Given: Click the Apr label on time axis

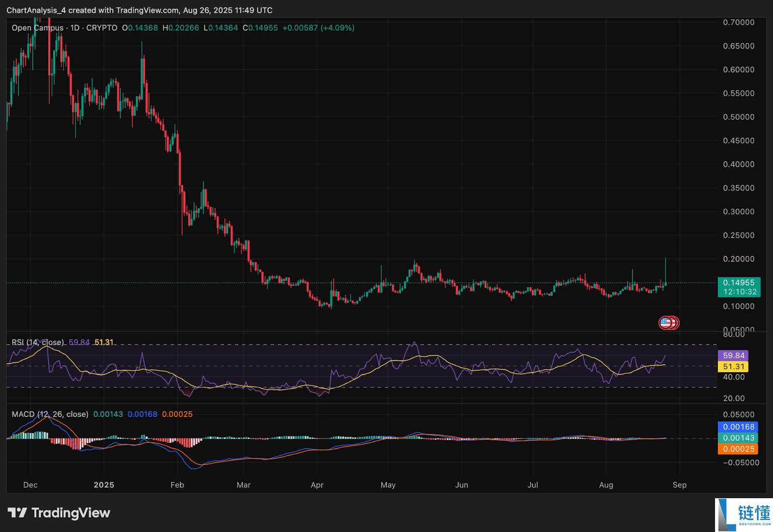Looking at the screenshot, I should click(x=317, y=485).
